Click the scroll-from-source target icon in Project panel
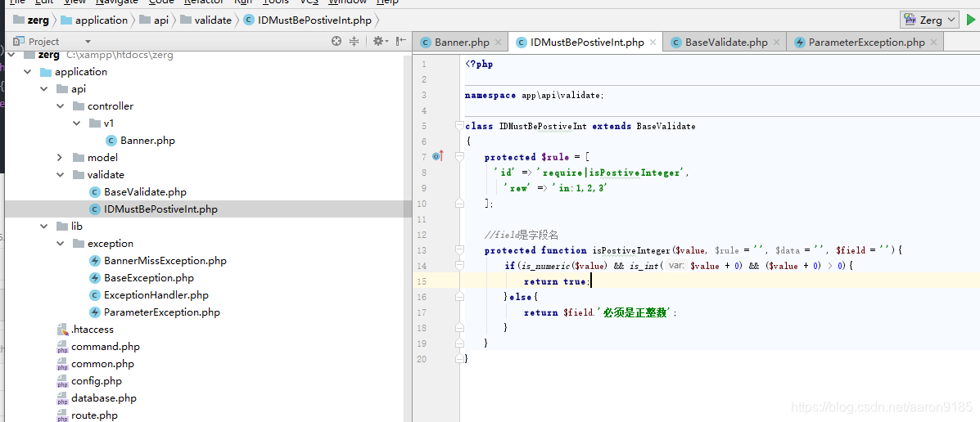980x422 pixels. point(336,41)
